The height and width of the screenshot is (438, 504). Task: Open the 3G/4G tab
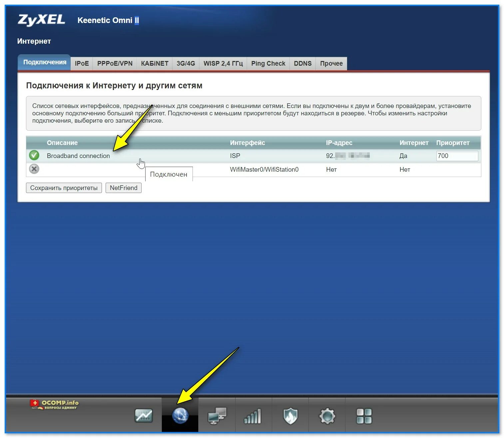tap(186, 63)
